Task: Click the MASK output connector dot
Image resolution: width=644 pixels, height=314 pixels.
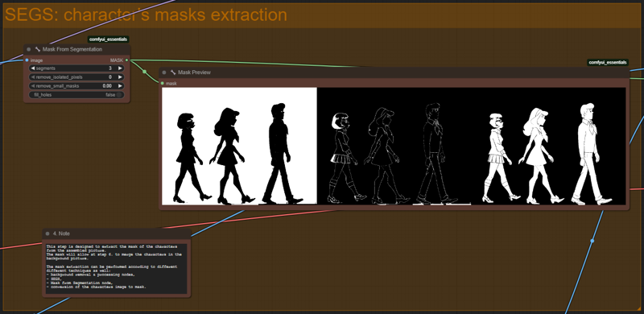Action: pyautogui.click(x=126, y=60)
